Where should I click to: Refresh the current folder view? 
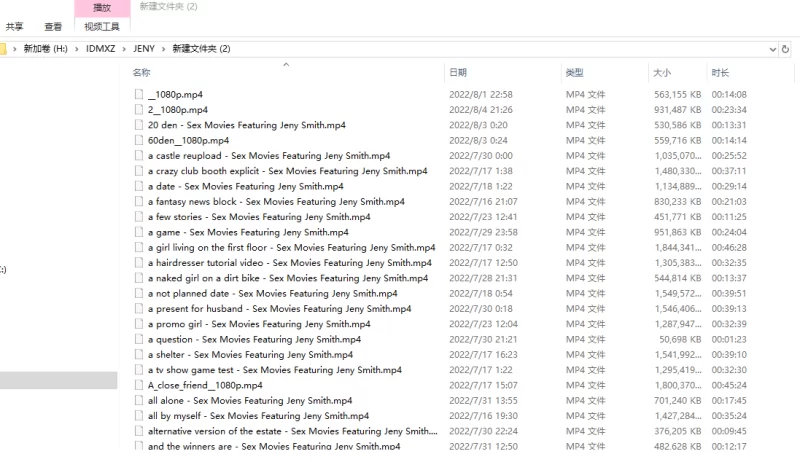788,48
